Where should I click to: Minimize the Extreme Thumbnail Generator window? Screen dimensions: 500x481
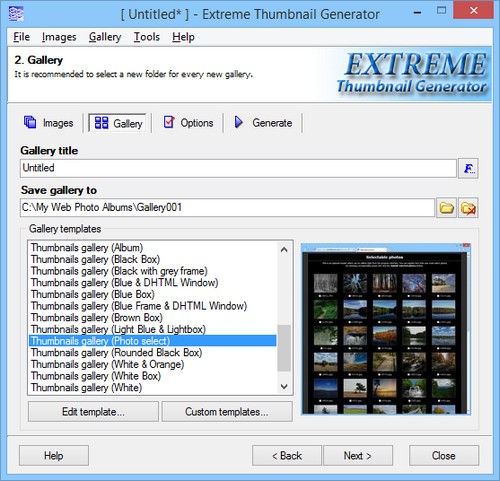(x=417, y=13)
